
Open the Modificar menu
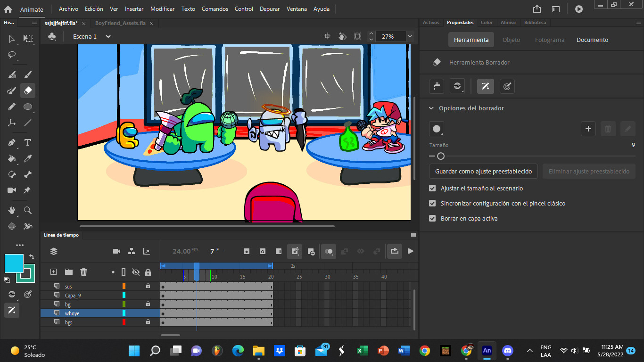162,9
